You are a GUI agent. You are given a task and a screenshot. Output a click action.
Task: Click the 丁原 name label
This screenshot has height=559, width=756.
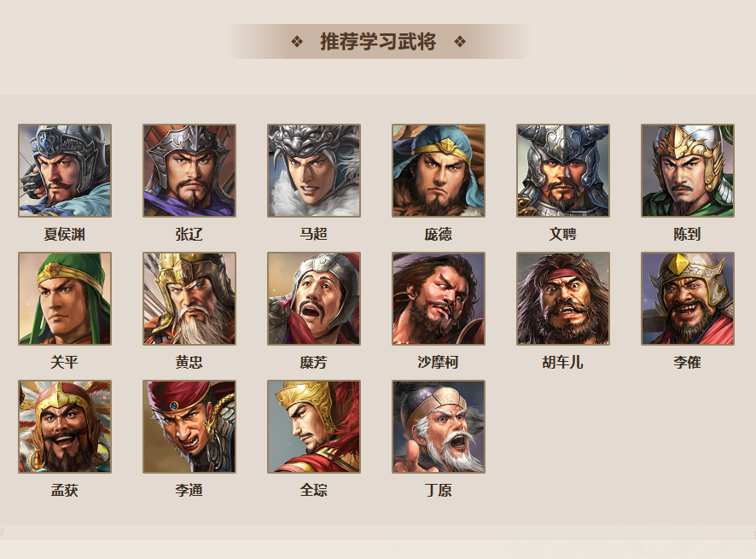(x=439, y=491)
